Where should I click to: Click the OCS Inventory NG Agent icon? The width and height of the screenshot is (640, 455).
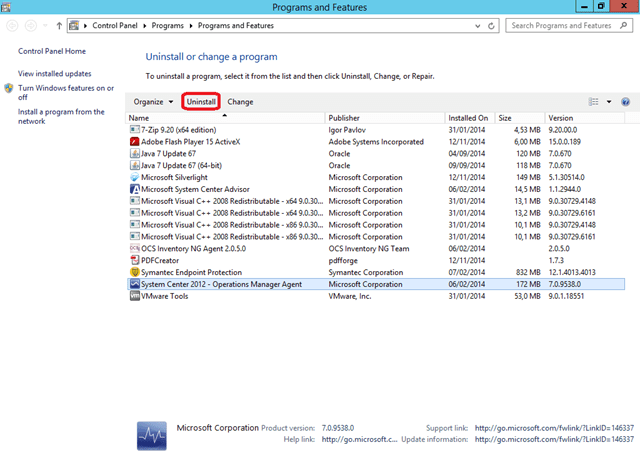[134, 248]
